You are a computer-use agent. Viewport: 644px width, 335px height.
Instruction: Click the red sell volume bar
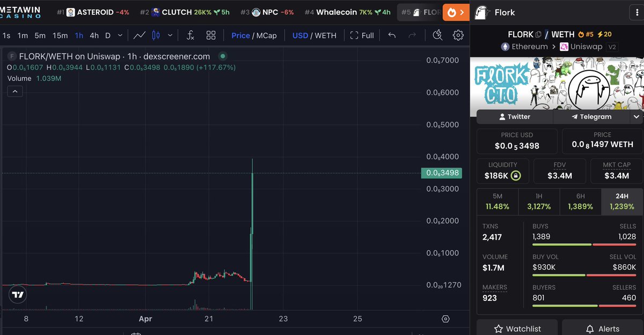coord(612,275)
